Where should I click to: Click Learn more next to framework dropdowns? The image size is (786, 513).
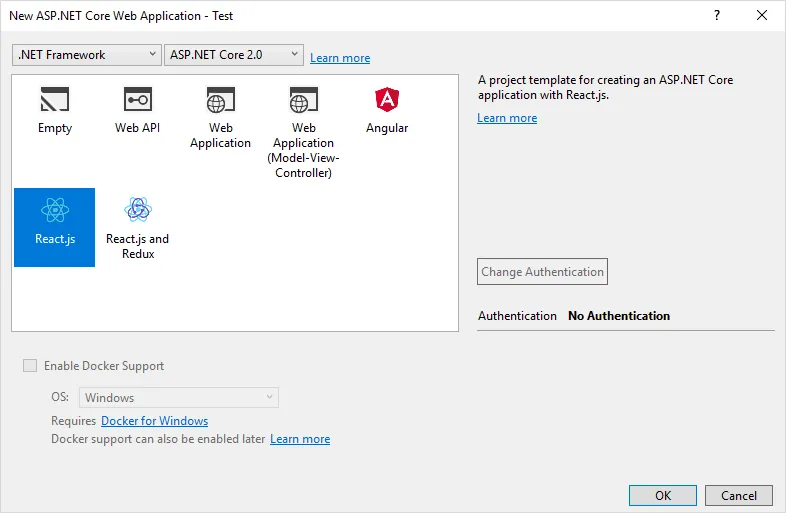(340, 58)
